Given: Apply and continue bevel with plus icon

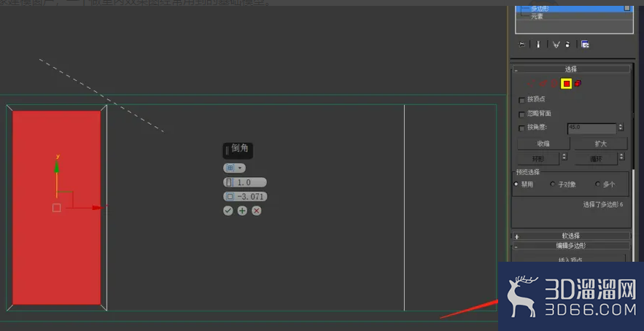Looking at the screenshot, I should click(x=242, y=211).
